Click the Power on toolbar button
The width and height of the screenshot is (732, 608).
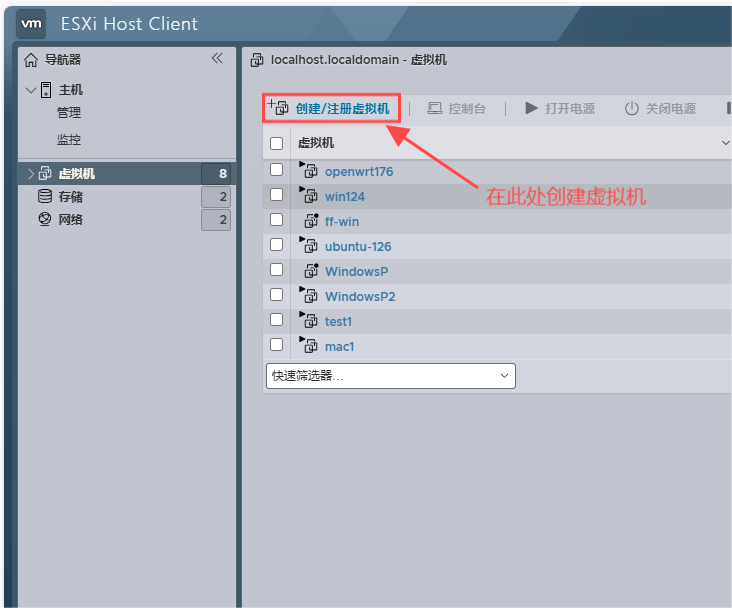[560, 108]
